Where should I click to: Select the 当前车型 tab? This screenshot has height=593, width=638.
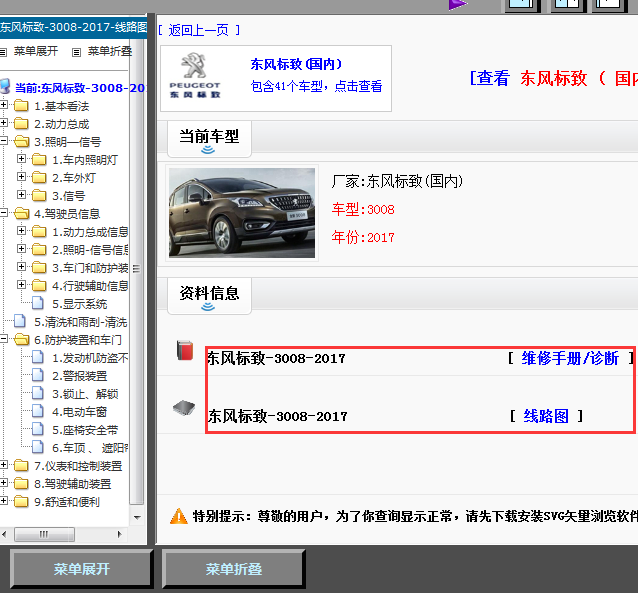(x=209, y=138)
